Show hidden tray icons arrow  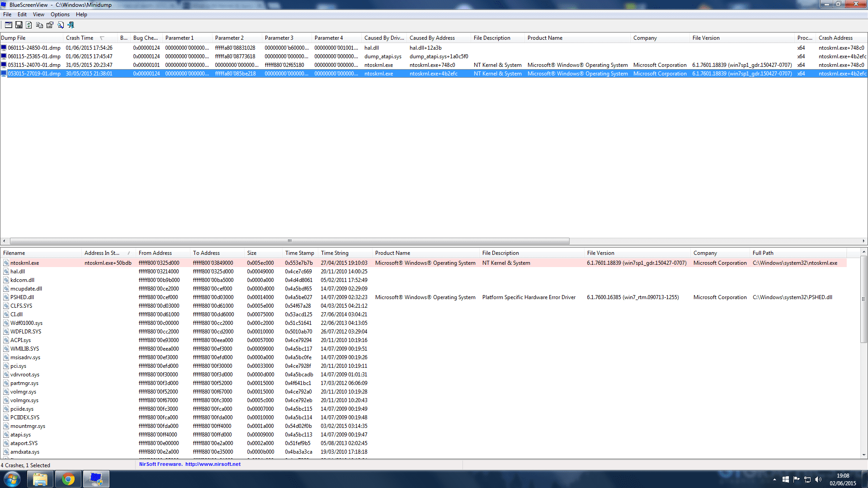[774, 479]
